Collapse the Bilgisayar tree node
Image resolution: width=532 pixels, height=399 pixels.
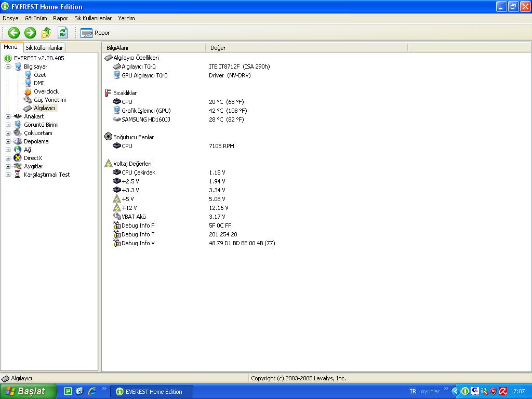(8, 66)
